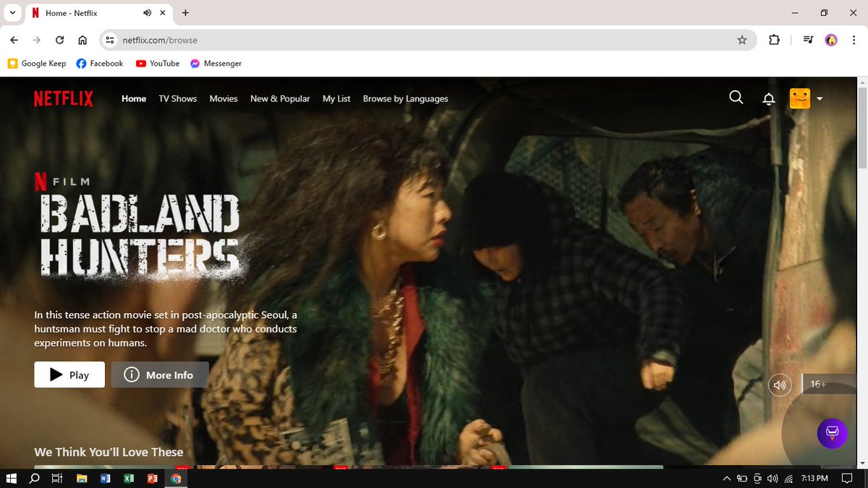The width and height of the screenshot is (868, 488).
Task: Open Browse by Languages
Action: pos(406,99)
